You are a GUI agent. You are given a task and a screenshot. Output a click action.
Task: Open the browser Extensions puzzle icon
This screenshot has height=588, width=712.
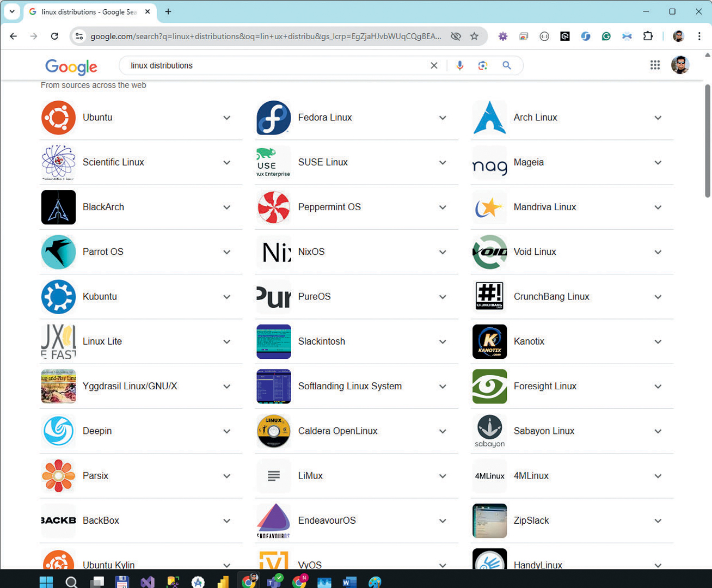click(x=648, y=36)
